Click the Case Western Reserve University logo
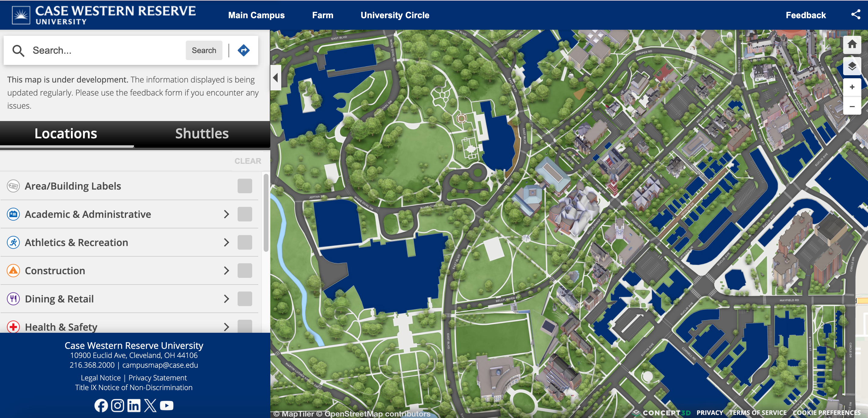The width and height of the screenshot is (868, 418). [104, 15]
